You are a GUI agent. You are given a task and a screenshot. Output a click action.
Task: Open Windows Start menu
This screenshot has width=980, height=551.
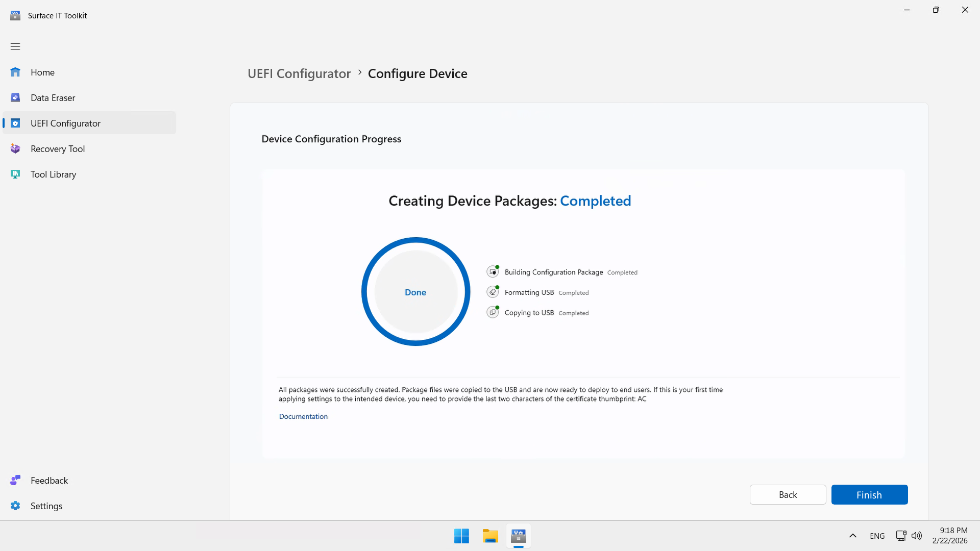tap(461, 536)
